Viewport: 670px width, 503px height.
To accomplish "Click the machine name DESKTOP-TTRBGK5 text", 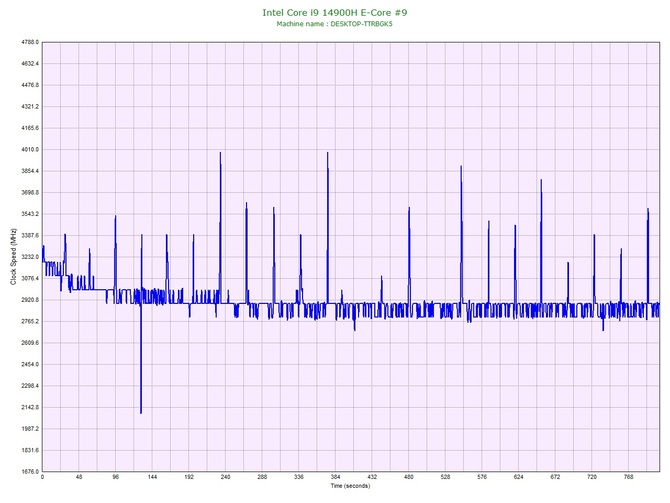I will tap(361, 24).
